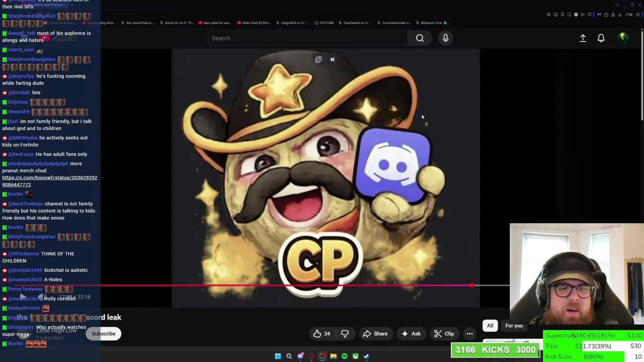
Task: Open more actions three-dot menu
Action: (469, 334)
